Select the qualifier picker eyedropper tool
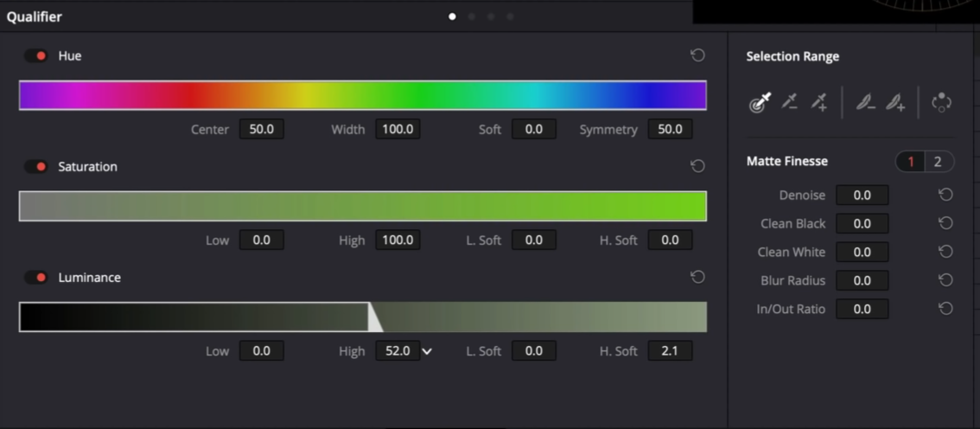Image resolution: width=980 pixels, height=429 pixels. 760,102
